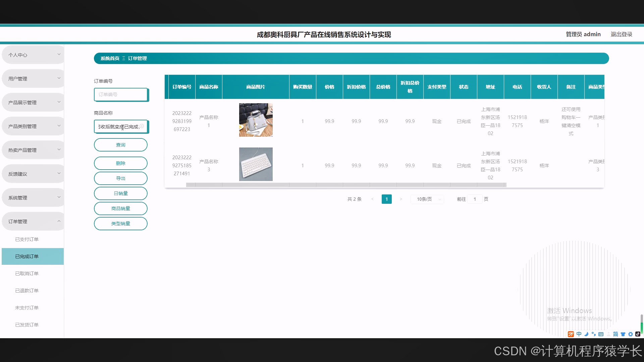Click the handbag product image thumbnail
The image size is (644, 362).
[256, 120]
